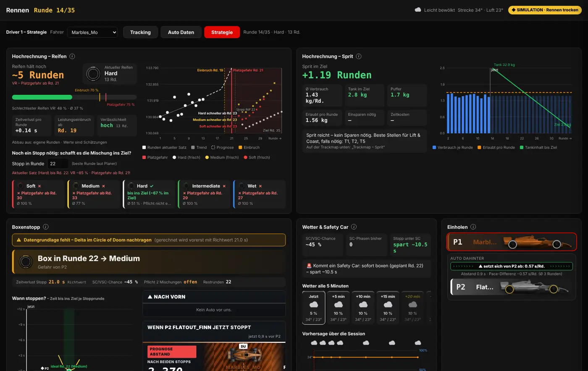Click the Stopp in Runde input field
This screenshot has width=588, height=371.
pyautogui.click(x=58, y=163)
